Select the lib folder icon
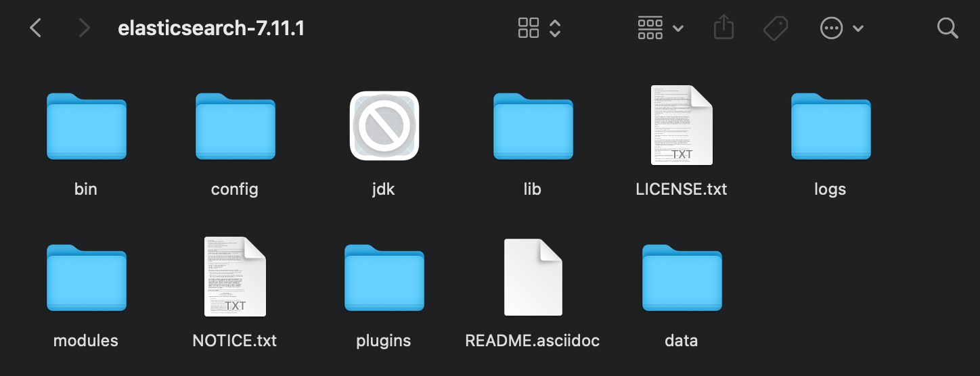Viewport: 980px width, 376px height. pyautogui.click(x=533, y=126)
